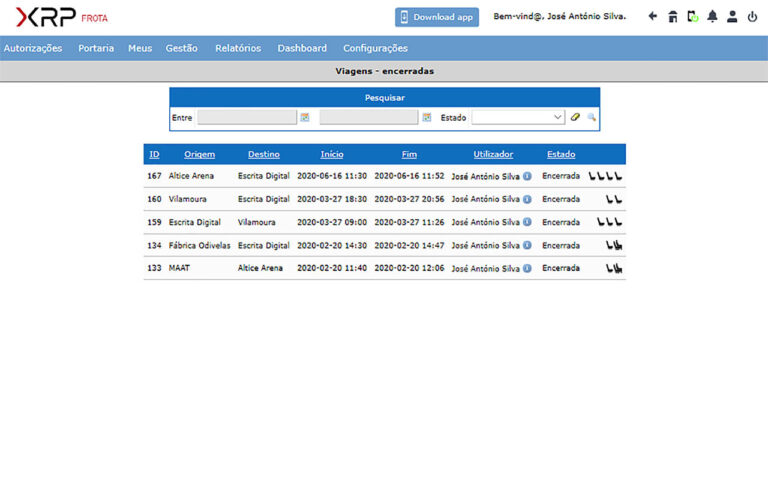This screenshot has height=502, width=768.
Task: Open the Configurações menu
Action: [375, 48]
